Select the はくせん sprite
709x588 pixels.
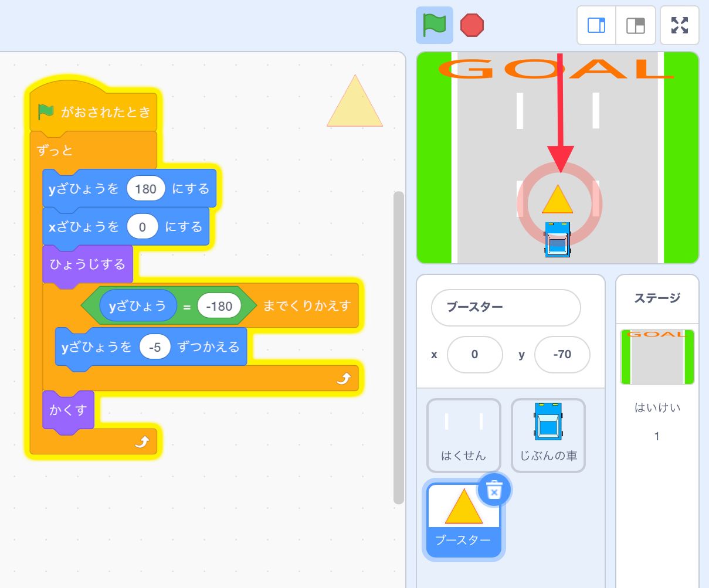click(x=463, y=434)
